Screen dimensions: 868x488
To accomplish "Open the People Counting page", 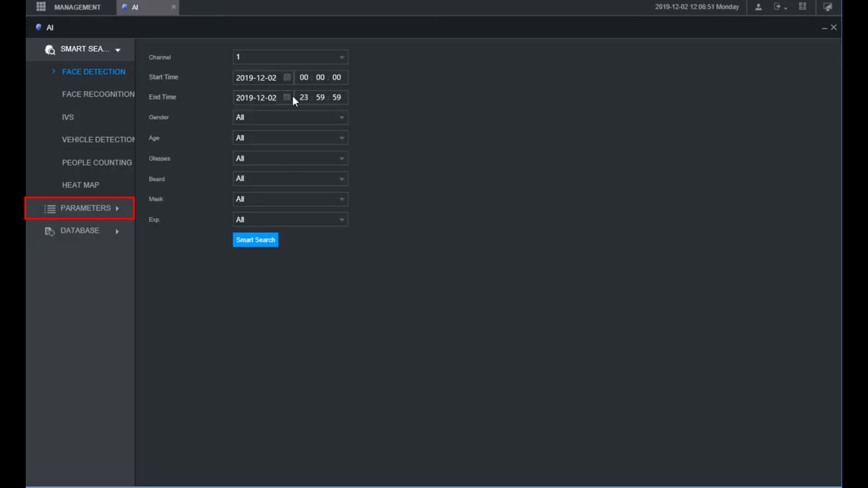I will pyautogui.click(x=97, y=163).
